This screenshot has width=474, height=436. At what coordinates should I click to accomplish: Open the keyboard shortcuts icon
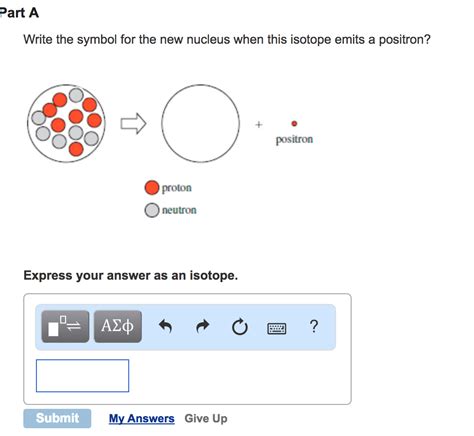(277, 328)
